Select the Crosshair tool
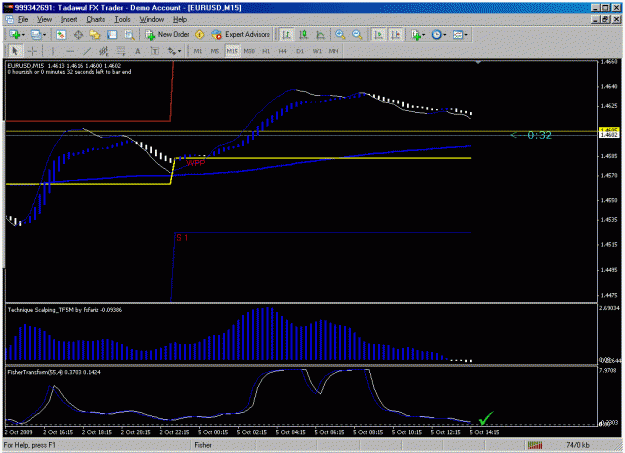Viewport: 625px width, 453px height. (x=32, y=51)
